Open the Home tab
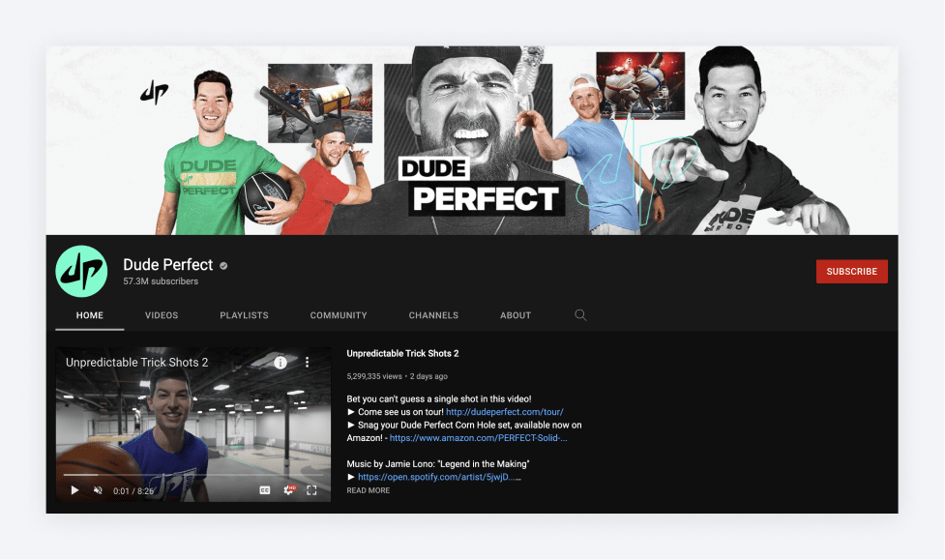Screen dimensions: 945x560 coord(90,315)
